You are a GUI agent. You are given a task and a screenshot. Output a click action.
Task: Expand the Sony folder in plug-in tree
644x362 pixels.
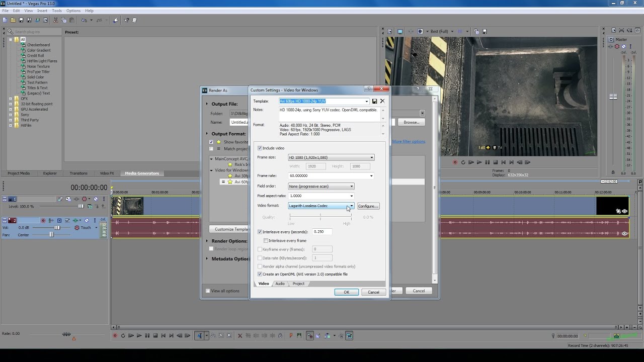click(x=11, y=115)
